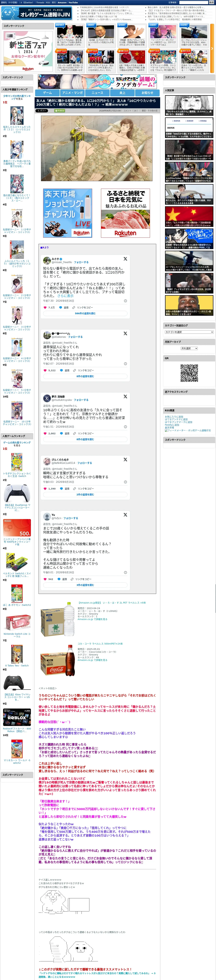Open the い・ろ・は・す product image

click(58, 619)
